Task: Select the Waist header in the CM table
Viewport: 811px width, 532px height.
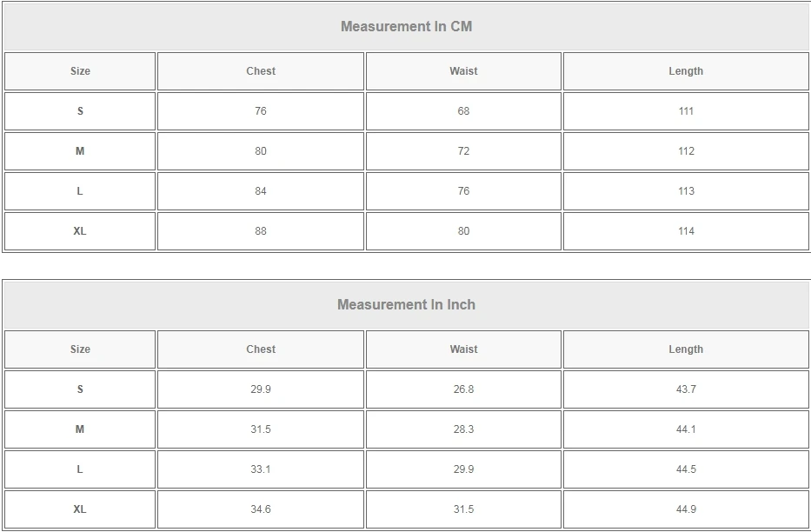Action: [x=463, y=71]
